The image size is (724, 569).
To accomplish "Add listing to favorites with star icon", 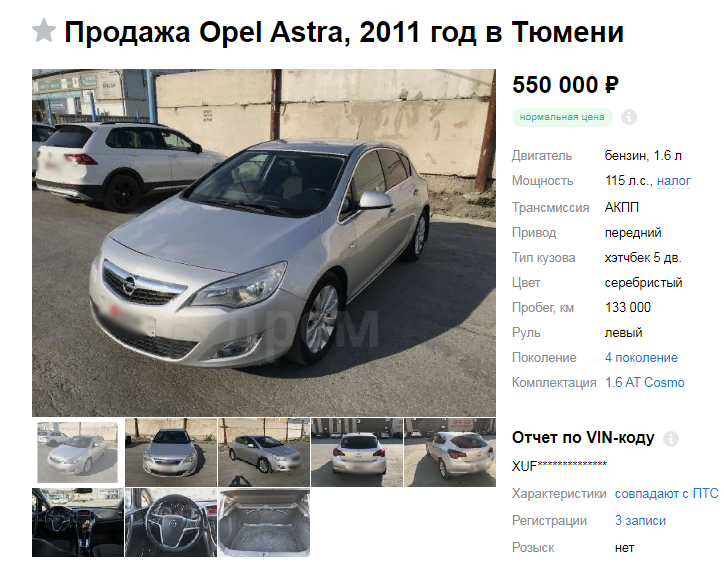I will tap(44, 31).
